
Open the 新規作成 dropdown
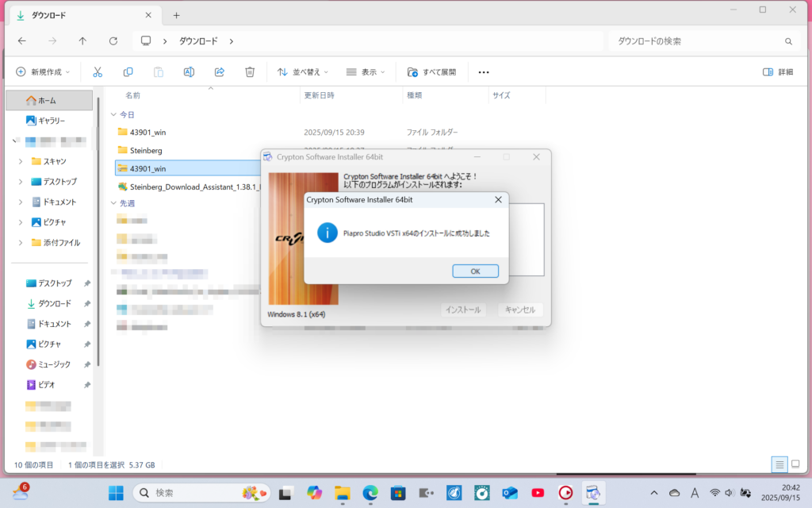coord(43,71)
